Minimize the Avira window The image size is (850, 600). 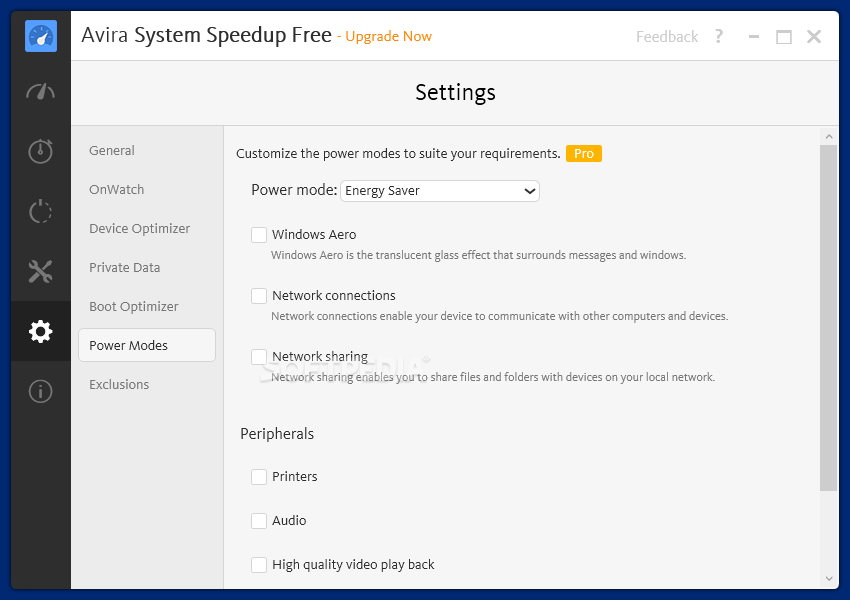pyautogui.click(x=754, y=36)
